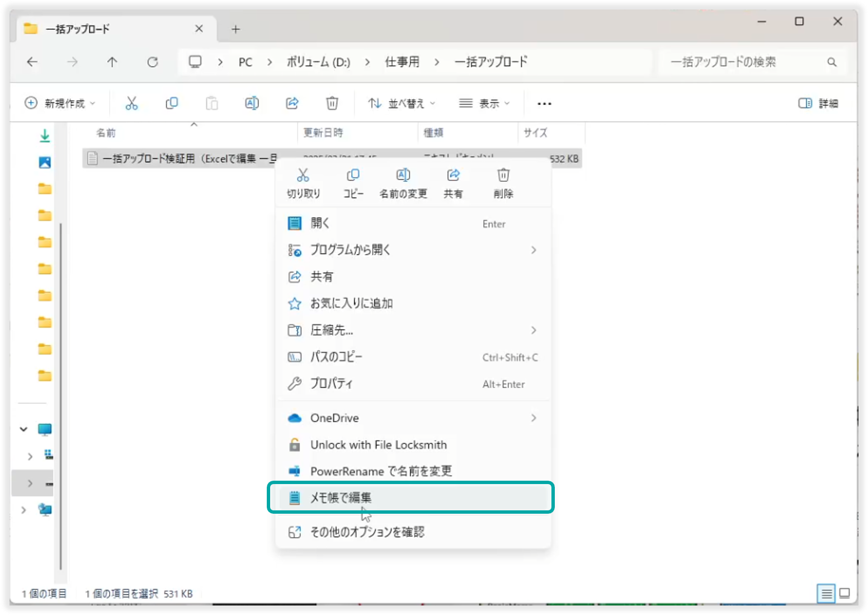Select メモ帳で編集
Image resolution: width=868 pixels, height=615 pixels.
413,497
